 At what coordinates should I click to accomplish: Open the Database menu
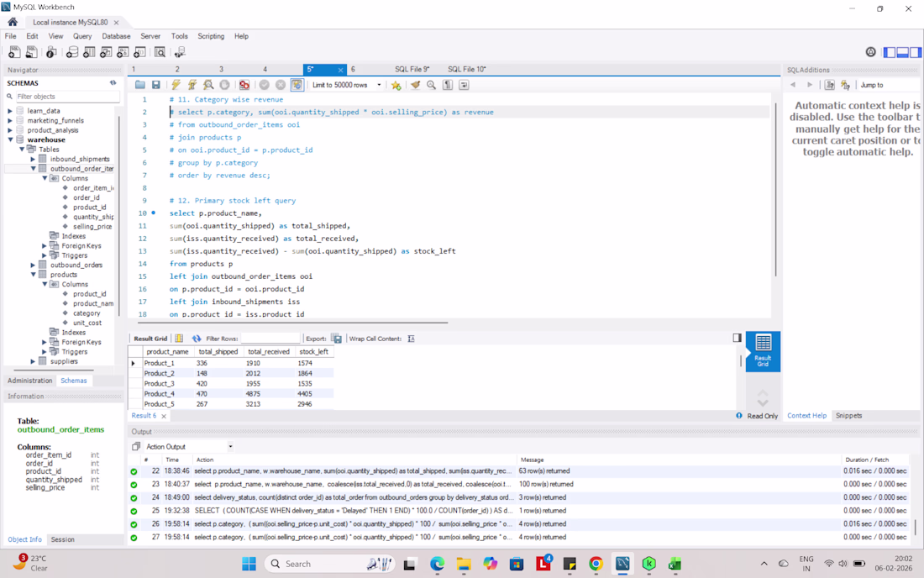point(116,37)
